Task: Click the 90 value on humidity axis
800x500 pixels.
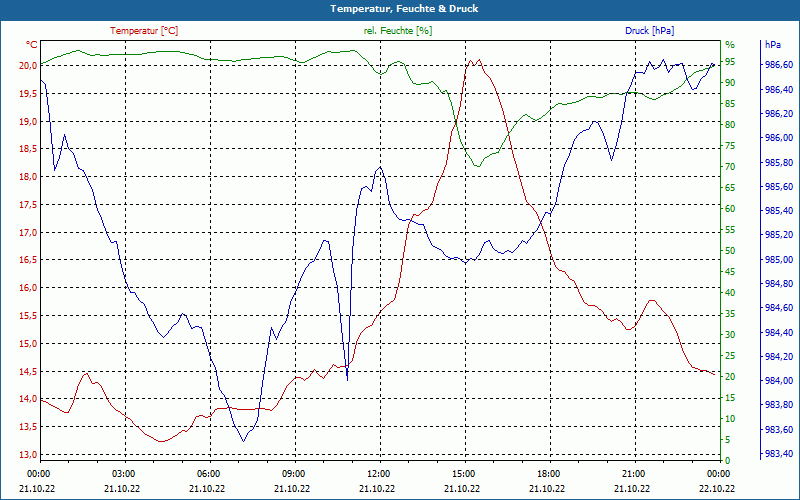Action: pyautogui.click(x=730, y=83)
